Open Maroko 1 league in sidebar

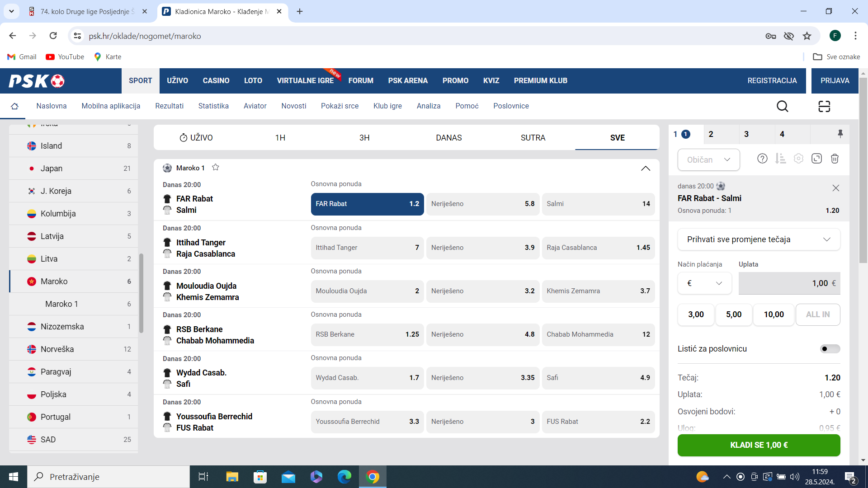73,304
